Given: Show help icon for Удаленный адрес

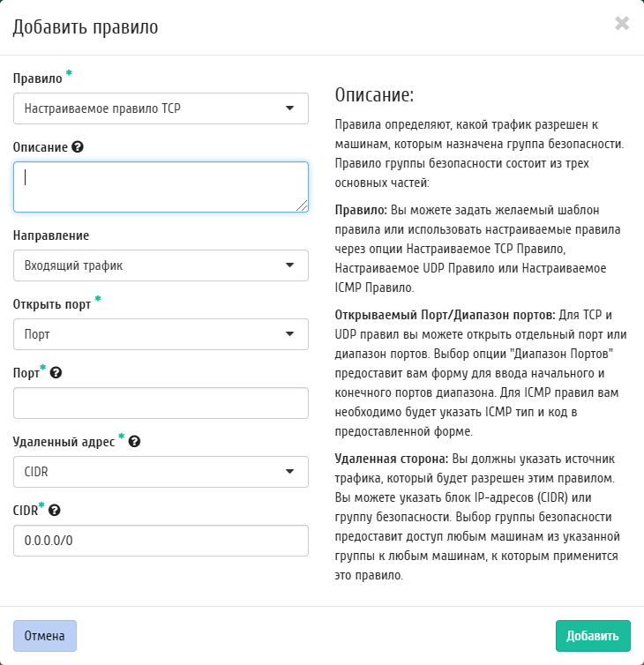Looking at the screenshot, I should tap(134, 442).
